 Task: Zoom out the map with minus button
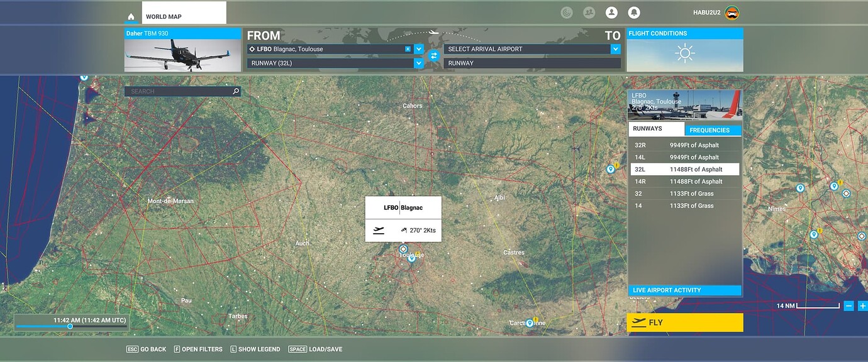(849, 306)
